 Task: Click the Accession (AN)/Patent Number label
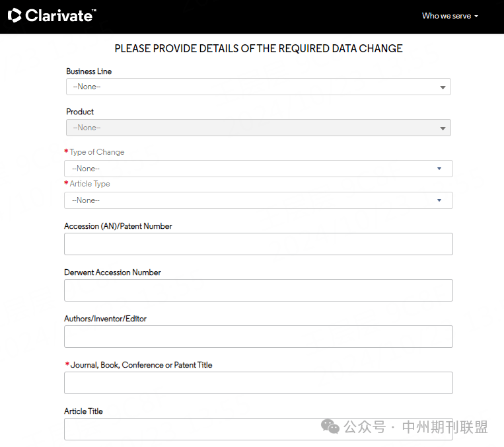118,226
